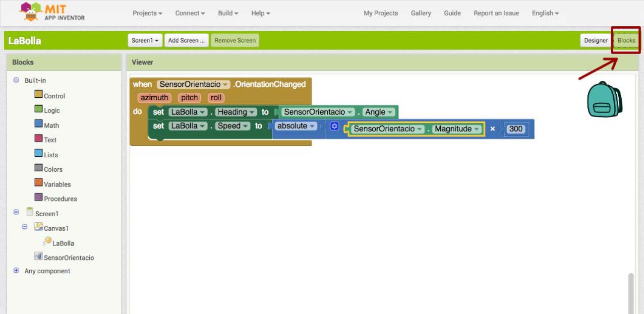This screenshot has width=644, height=314.
Task: Open the Build menu
Action: coord(228,13)
